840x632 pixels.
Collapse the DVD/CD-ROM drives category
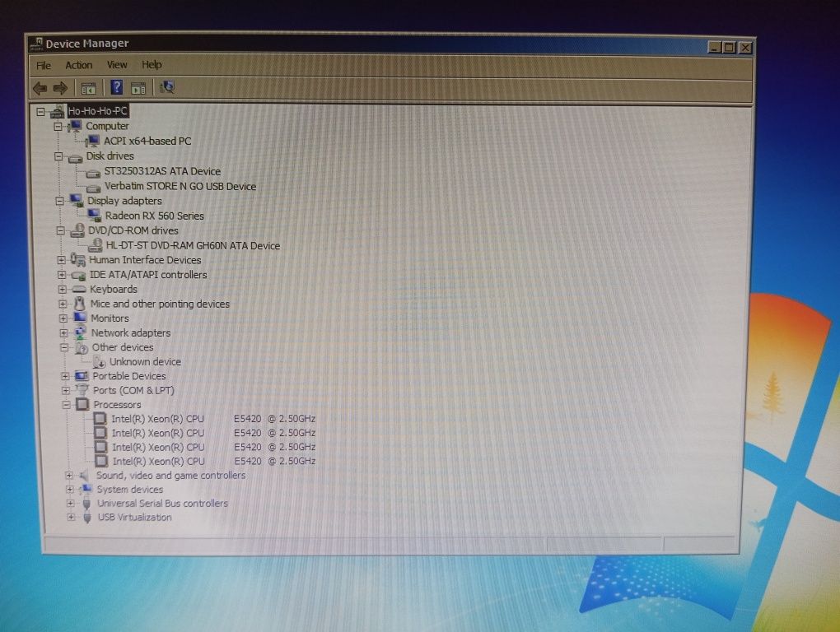(x=61, y=230)
